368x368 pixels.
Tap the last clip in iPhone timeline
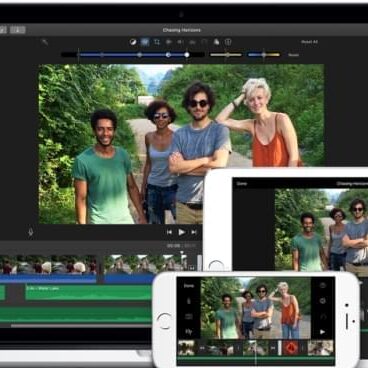pyautogui.click(x=320, y=348)
